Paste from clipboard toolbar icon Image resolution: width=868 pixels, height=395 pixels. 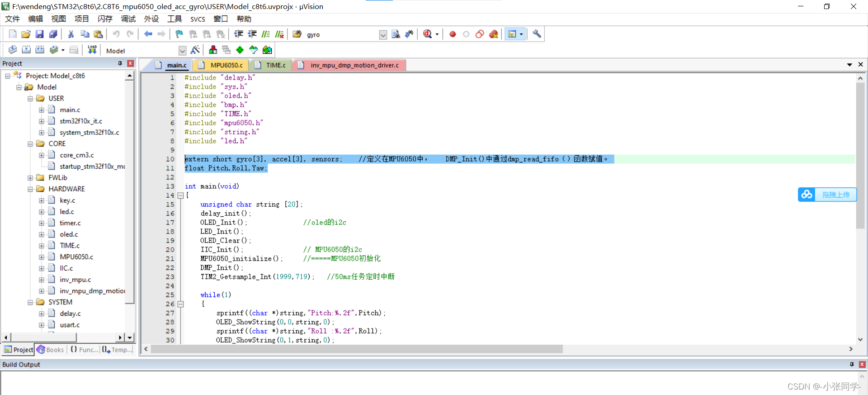[98, 34]
